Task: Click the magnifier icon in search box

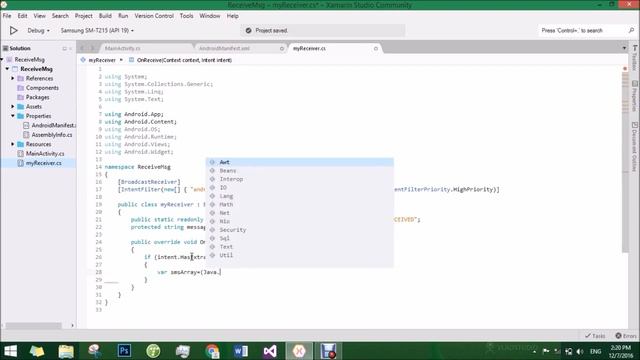Action: click(631, 31)
